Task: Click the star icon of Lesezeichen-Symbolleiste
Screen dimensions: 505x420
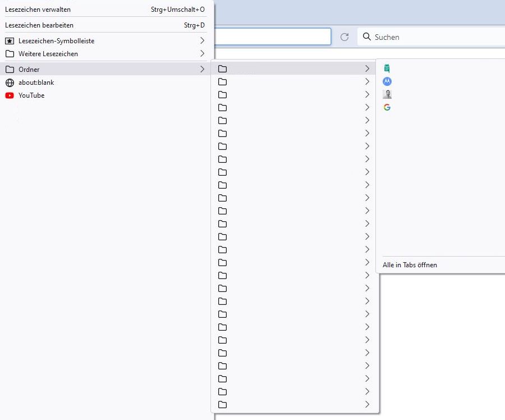Action: point(10,41)
